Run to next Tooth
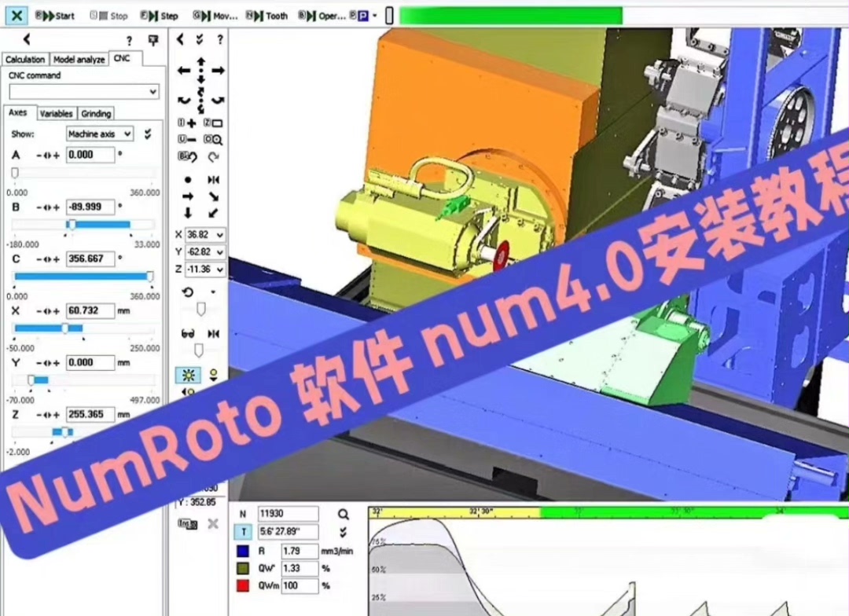Image resolution: width=849 pixels, height=616 pixels. click(267, 16)
